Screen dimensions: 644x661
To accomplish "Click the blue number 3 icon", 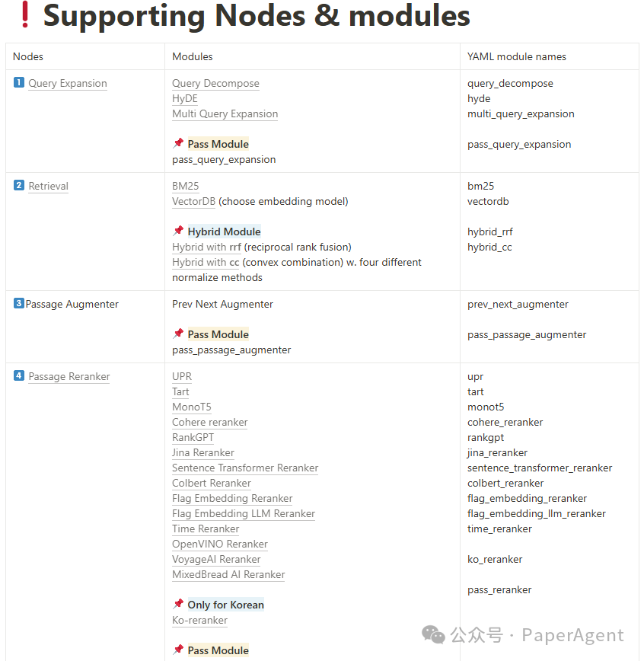I will click(x=18, y=303).
